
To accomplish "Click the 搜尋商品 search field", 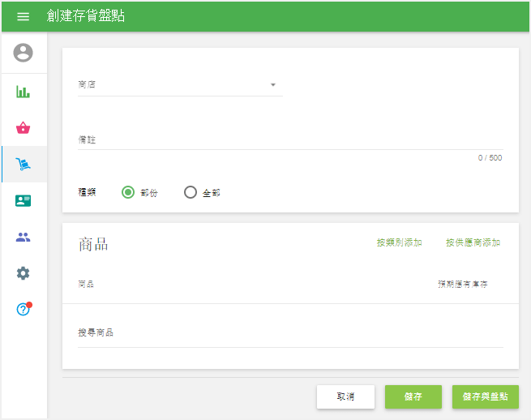I will pyautogui.click(x=289, y=333).
